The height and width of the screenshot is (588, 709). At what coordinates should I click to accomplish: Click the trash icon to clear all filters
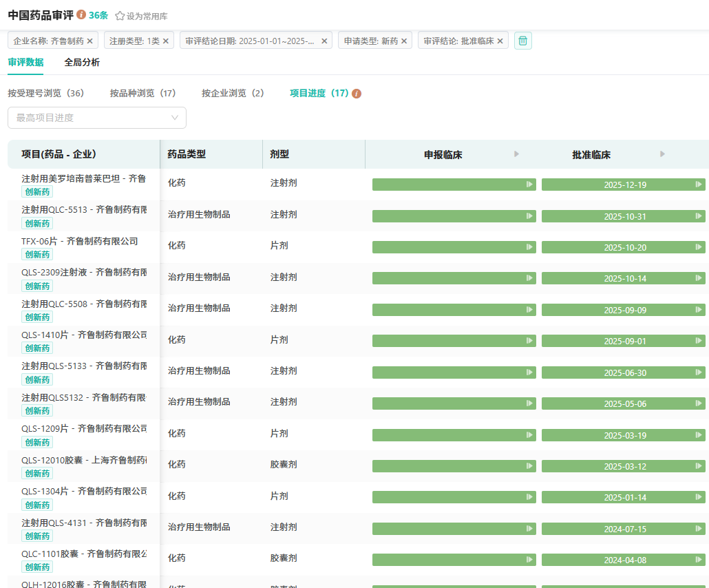click(523, 41)
